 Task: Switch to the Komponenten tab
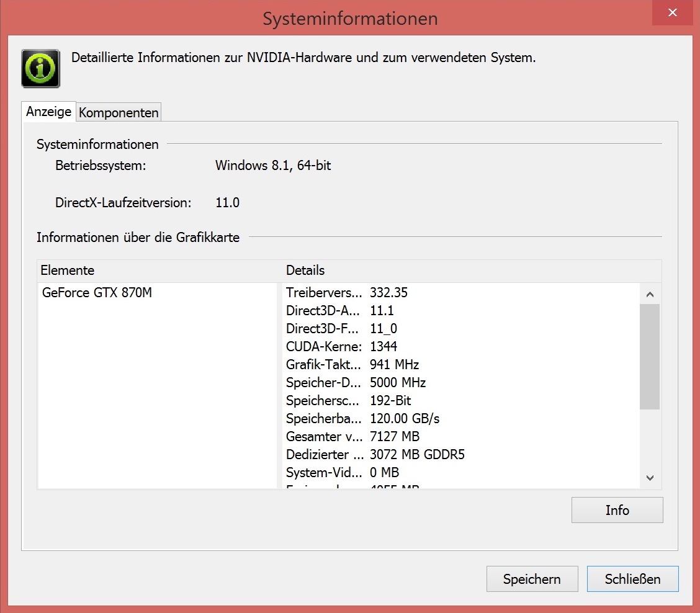tap(119, 112)
